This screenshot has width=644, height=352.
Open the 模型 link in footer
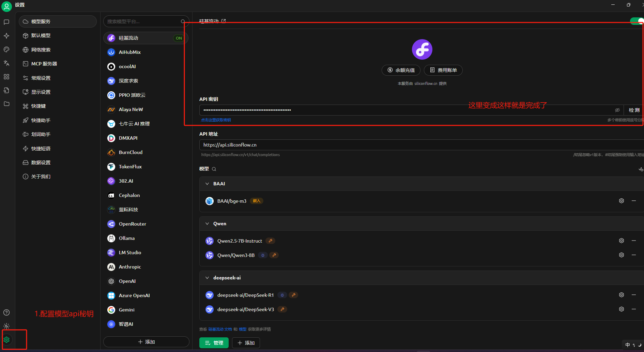243,329
